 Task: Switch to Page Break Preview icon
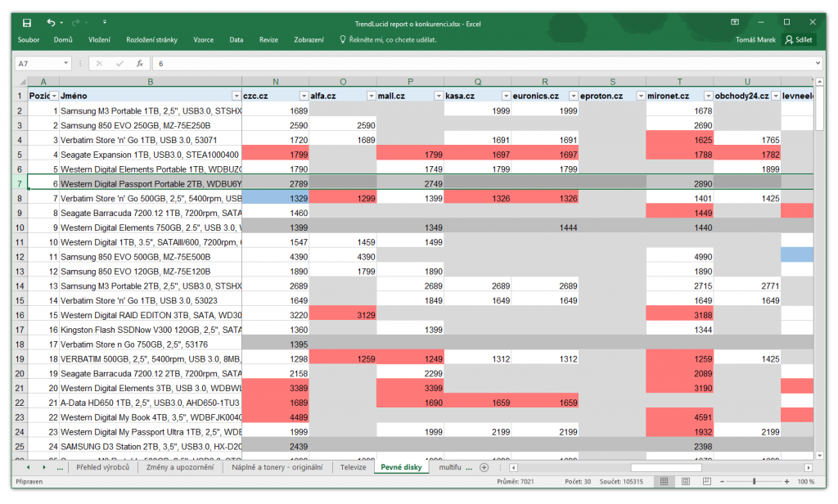pos(706,482)
